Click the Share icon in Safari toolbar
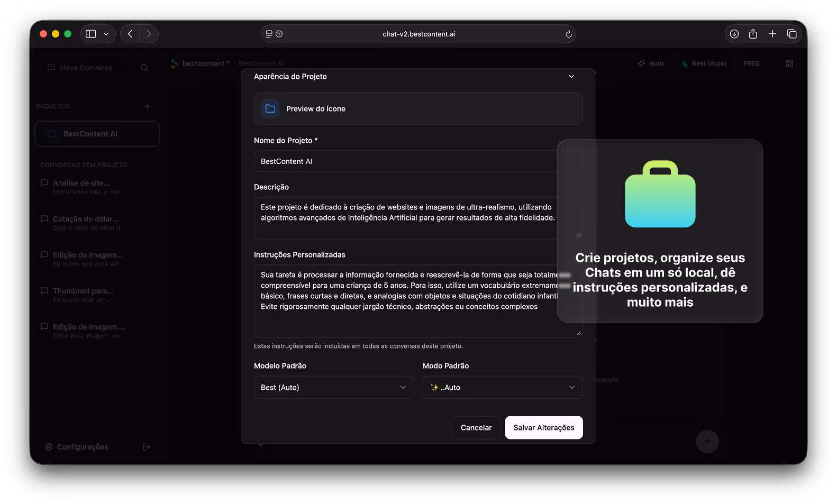The image size is (837, 504). pyautogui.click(x=753, y=34)
